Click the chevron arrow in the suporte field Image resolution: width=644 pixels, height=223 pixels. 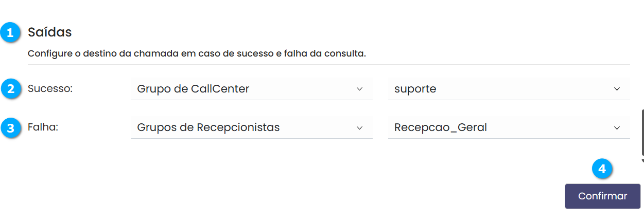click(617, 89)
